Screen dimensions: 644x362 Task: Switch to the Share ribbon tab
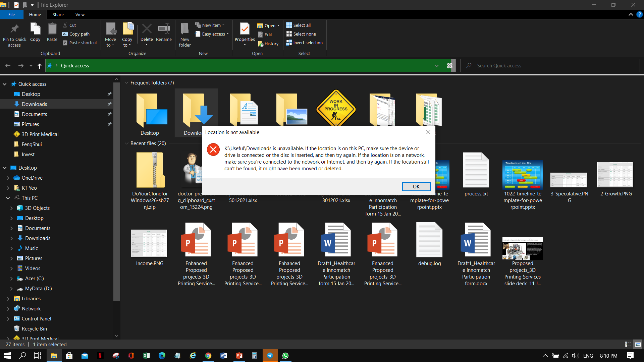point(58,14)
